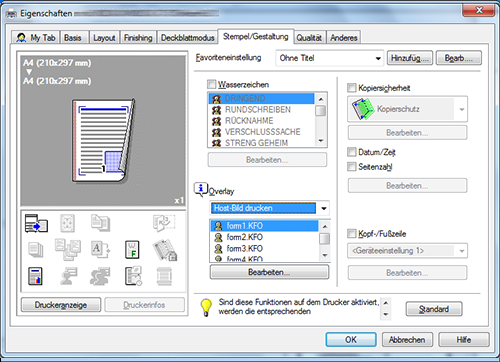Image resolution: width=500 pixels, height=362 pixels.
Task: Click the greyed single user authentication icon
Action: (69, 276)
